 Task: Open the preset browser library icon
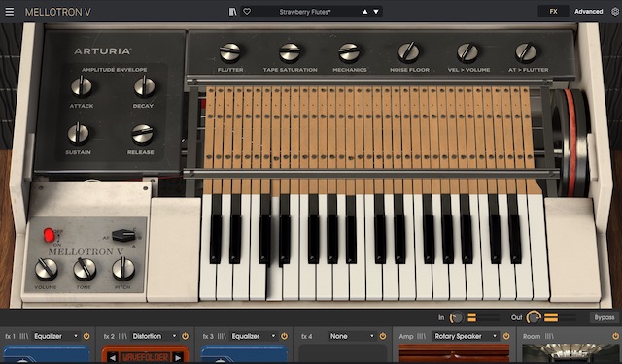(232, 12)
